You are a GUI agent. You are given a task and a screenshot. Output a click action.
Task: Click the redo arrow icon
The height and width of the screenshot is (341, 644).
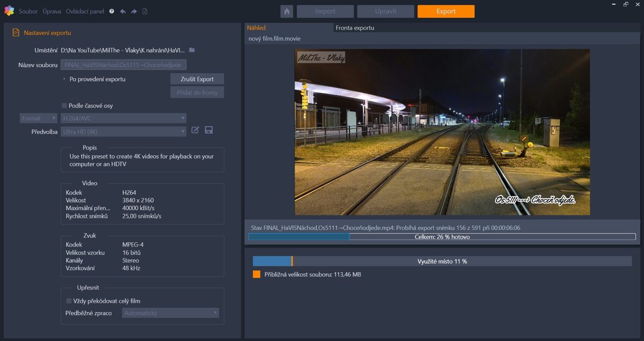(134, 11)
